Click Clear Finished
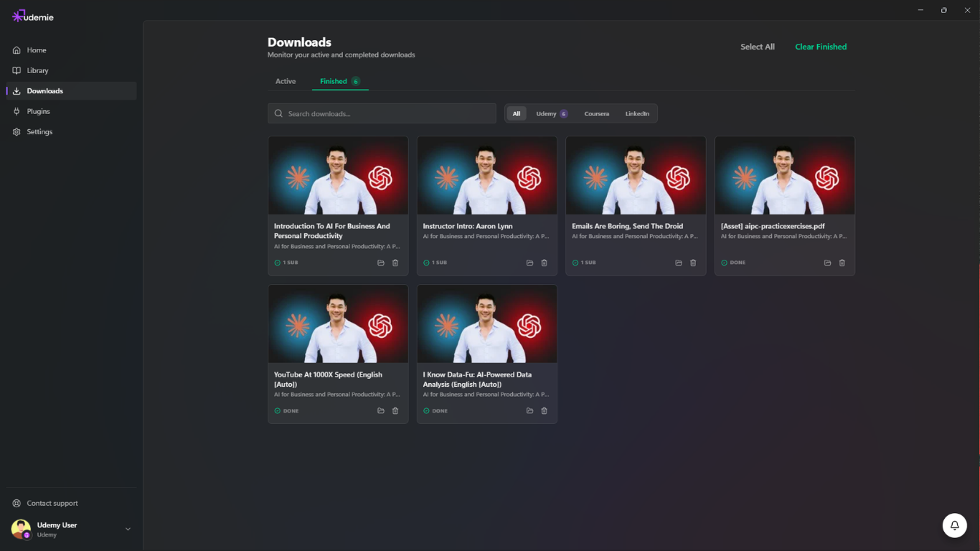This screenshot has height=551, width=980. (x=821, y=47)
